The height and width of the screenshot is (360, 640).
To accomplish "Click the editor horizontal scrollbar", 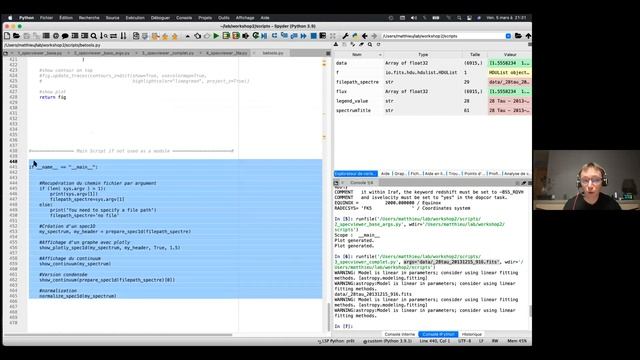I will (x=118, y=335).
